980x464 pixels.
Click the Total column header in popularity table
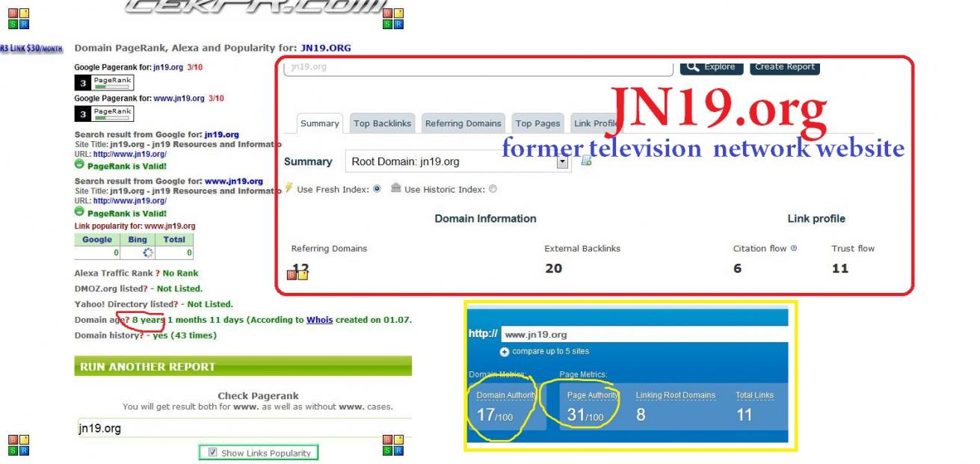174,240
